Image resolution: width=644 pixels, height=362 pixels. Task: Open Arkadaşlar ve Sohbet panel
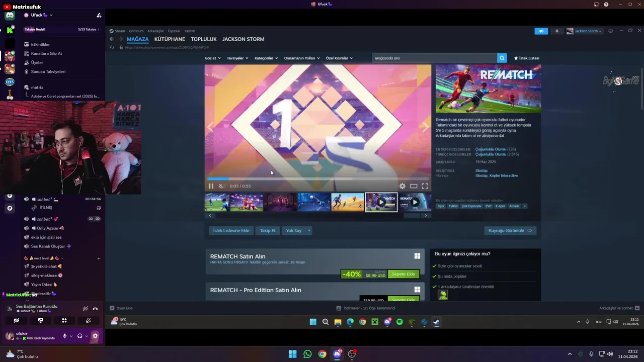click(x=619, y=308)
